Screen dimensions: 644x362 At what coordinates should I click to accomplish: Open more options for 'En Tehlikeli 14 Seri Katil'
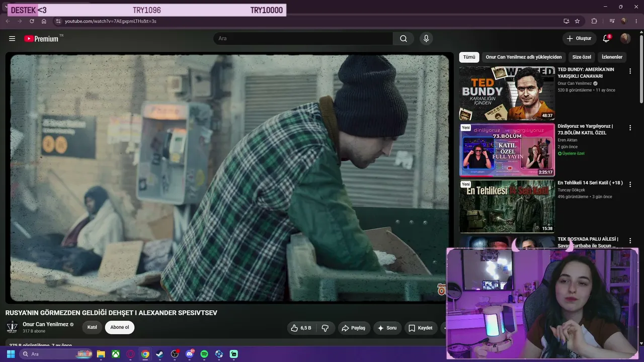[x=630, y=184]
